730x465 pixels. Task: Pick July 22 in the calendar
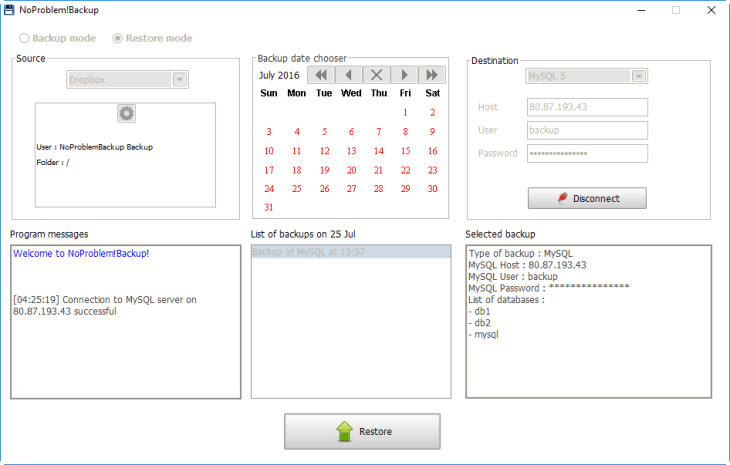pyautogui.click(x=406, y=170)
